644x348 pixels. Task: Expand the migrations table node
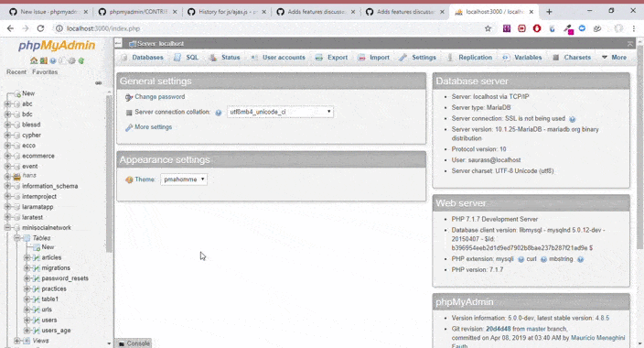[x=27, y=268]
